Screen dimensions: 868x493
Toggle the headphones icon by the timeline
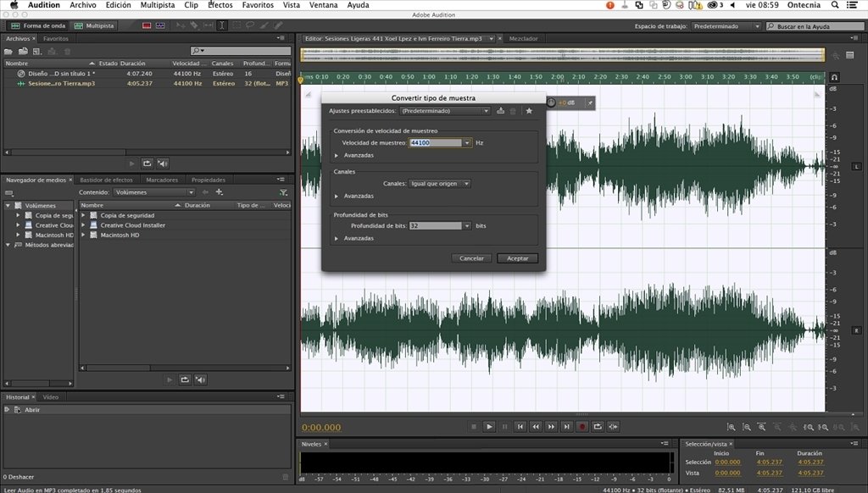point(834,77)
